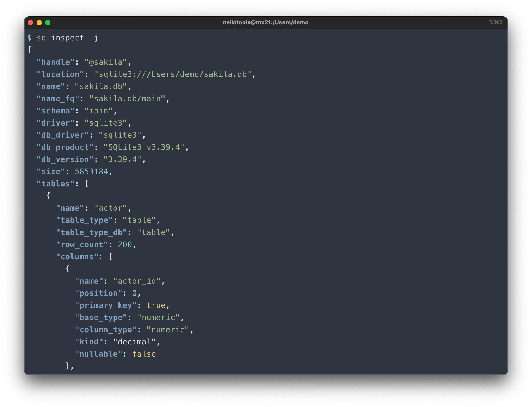Click the "db_driver" key

point(63,135)
